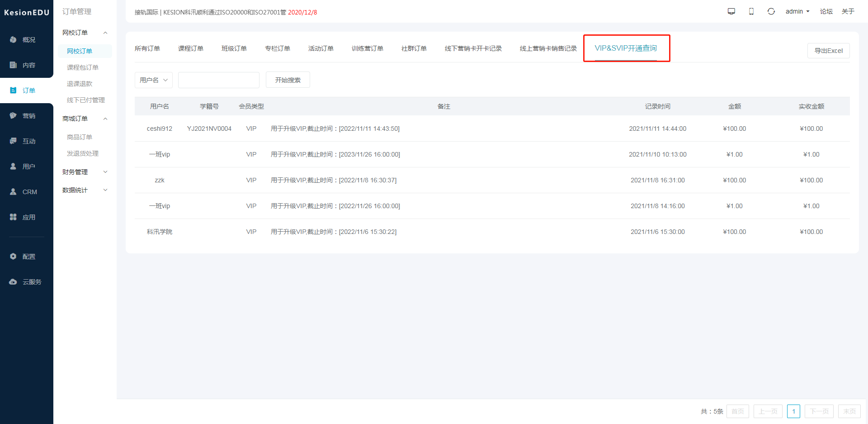Open the admin account dropdown
Image resolution: width=868 pixels, height=424 pixels.
pos(797,11)
